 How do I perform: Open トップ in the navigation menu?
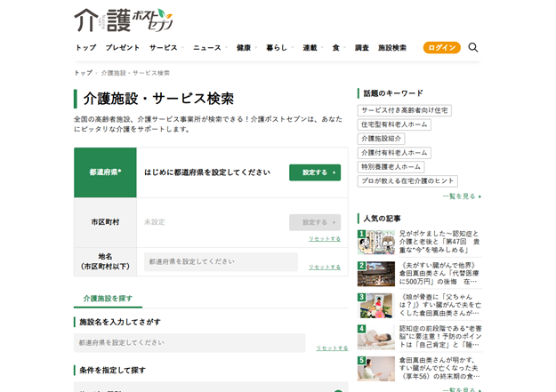[x=85, y=47]
